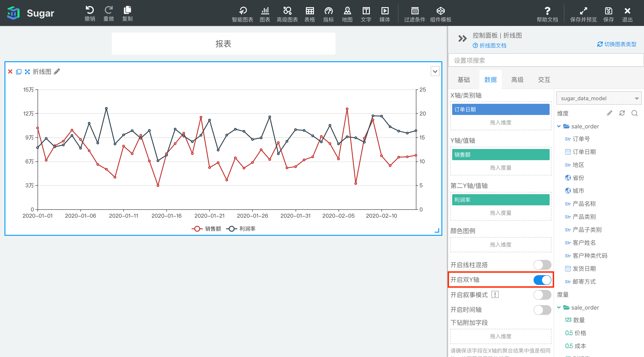Switch to the 基础 tab
This screenshot has width=644, height=357.
[464, 80]
